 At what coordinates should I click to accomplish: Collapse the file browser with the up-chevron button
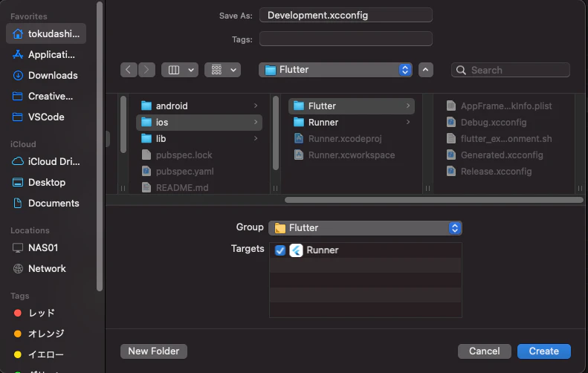coord(426,70)
